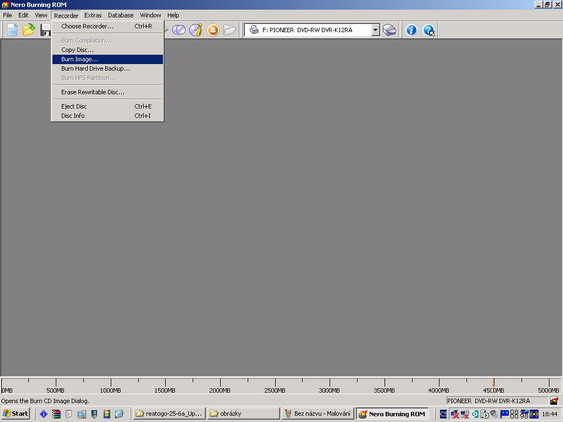
Task: Click the context Help question-mark icon
Action: [x=429, y=30]
